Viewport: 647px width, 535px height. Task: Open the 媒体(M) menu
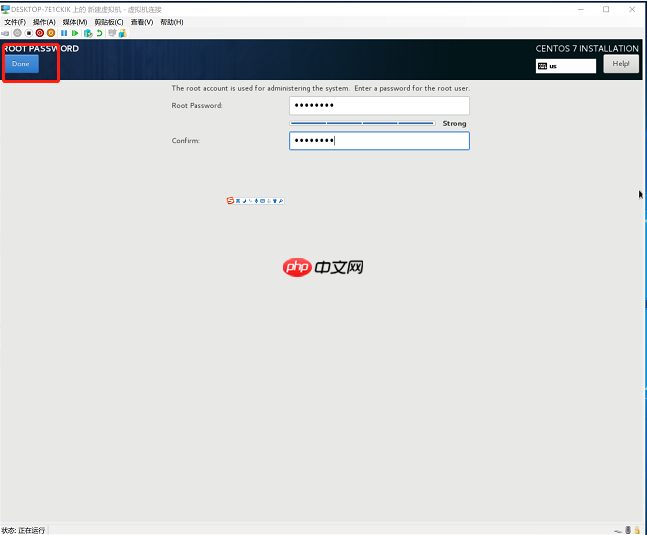tap(75, 22)
